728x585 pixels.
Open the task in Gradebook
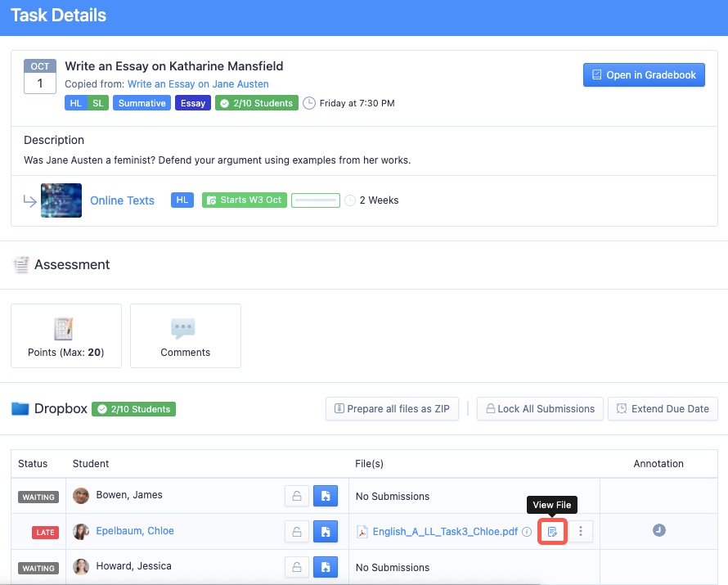coord(644,74)
